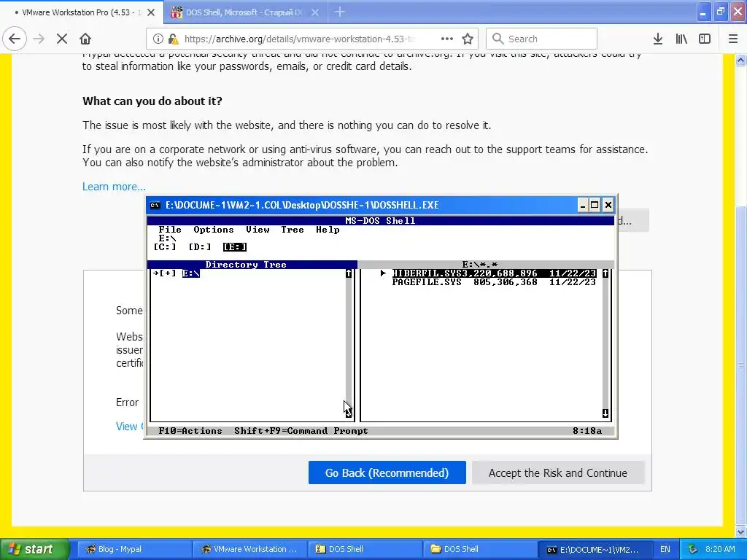Click browser page scroll up arrow
This screenshot has width=747, height=560.
point(740,60)
